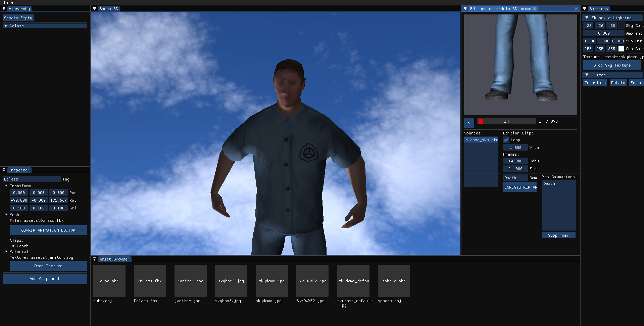Collapse the Skybox & Lighting section

point(587,17)
